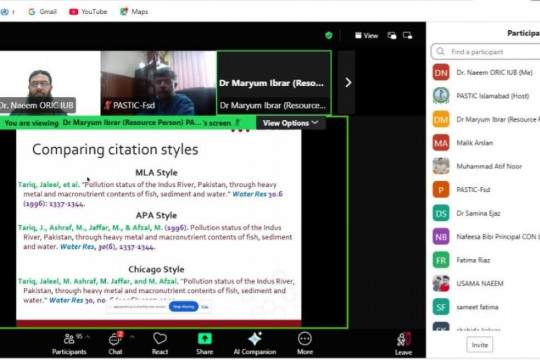The height and width of the screenshot is (360, 540).
Task: Select PASTIC-Fsd video thumbnail
Action: 158,83
